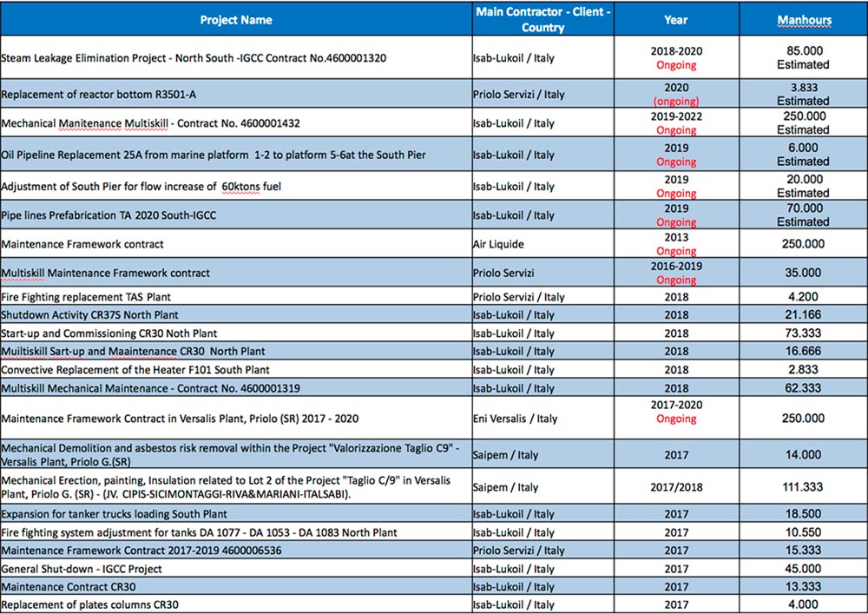The width and height of the screenshot is (868, 614).
Task: Select the 85.000 Estimated manhours cell
Action: [804, 57]
